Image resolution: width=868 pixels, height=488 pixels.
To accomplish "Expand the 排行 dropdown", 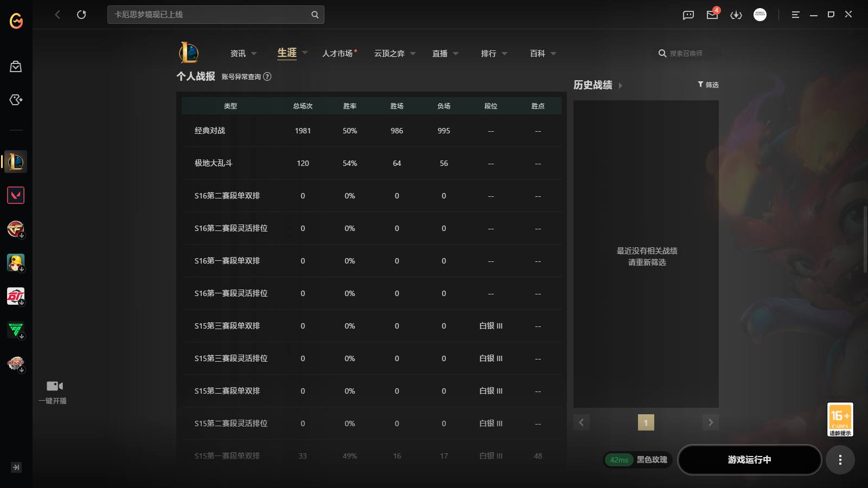I will (x=505, y=54).
